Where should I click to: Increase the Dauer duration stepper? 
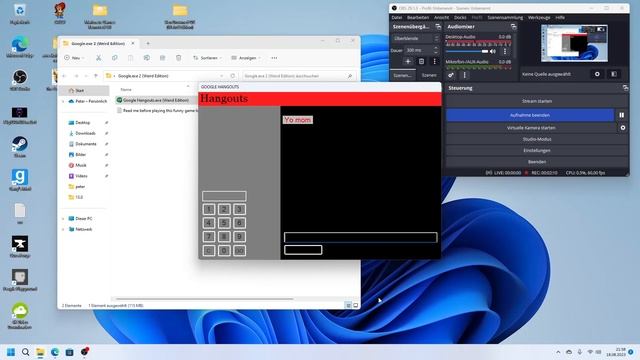[x=436, y=48]
